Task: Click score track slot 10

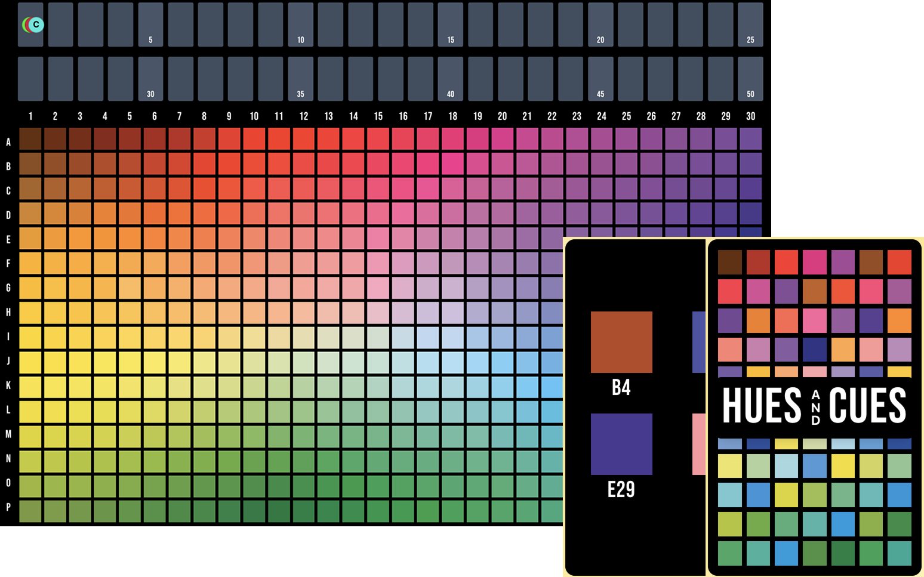Action: 300,24
